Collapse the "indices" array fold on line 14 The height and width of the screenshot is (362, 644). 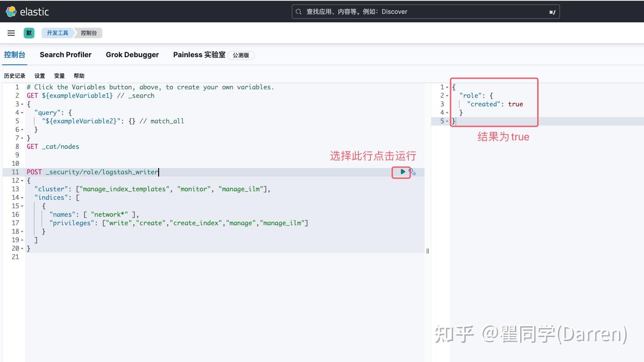tap(21, 198)
